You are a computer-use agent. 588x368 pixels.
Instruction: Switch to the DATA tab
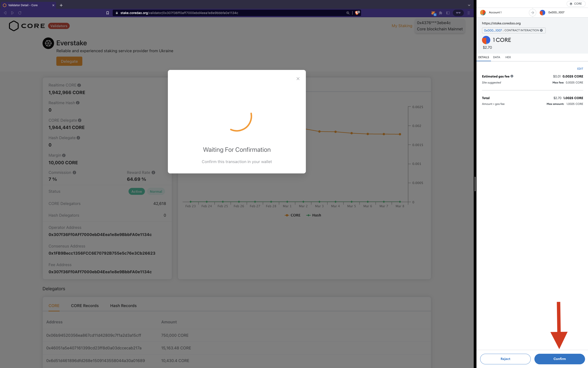pos(496,57)
